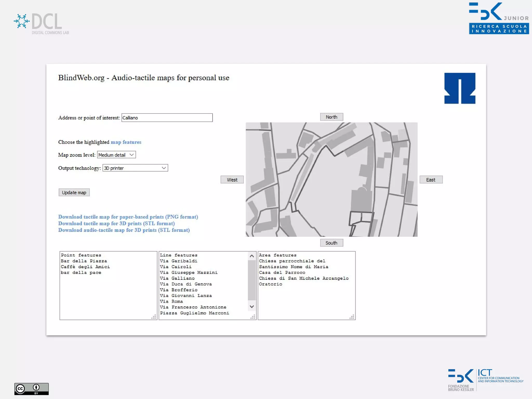Click the Creative Commons BY license badge
Screen dimensions: 532x399
31,389
